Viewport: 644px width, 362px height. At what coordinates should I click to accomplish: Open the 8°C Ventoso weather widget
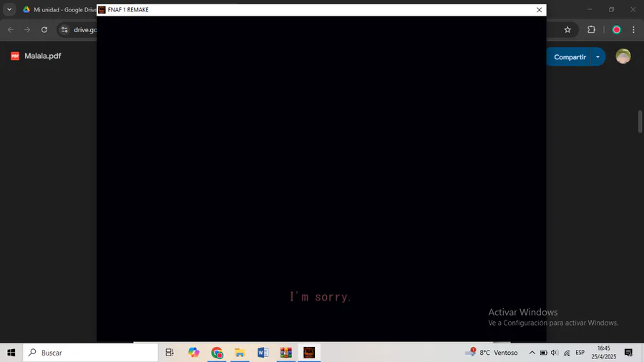491,353
